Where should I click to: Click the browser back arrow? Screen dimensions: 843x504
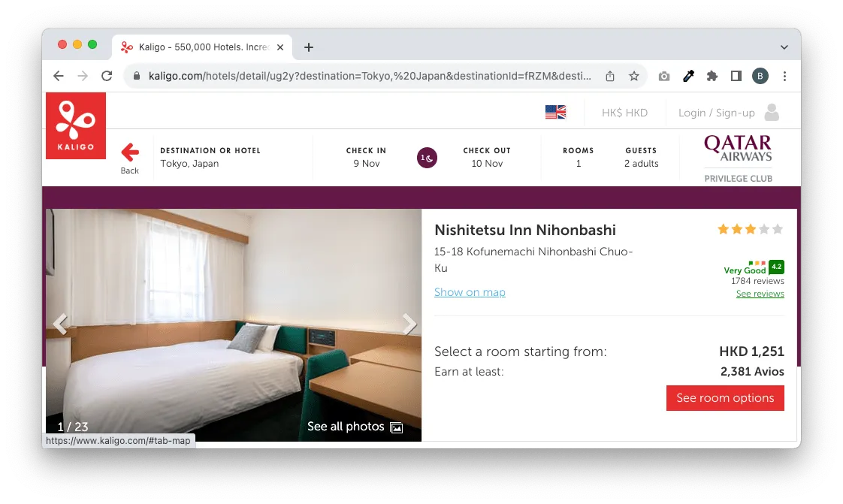point(59,77)
